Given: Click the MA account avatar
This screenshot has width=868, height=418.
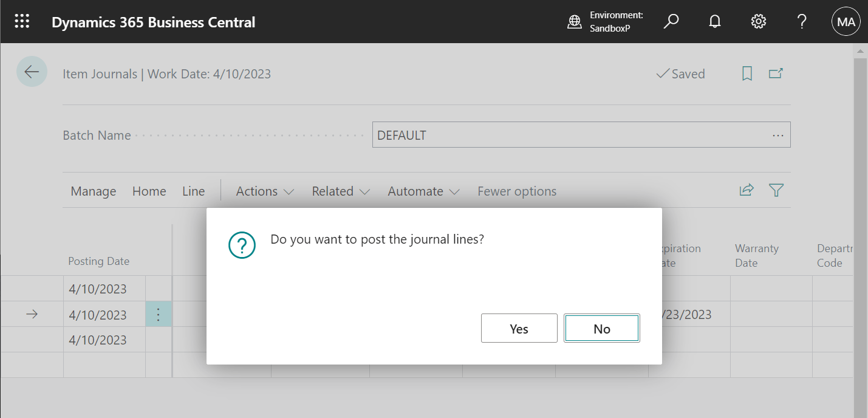Looking at the screenshot, I should coord(846,21).
